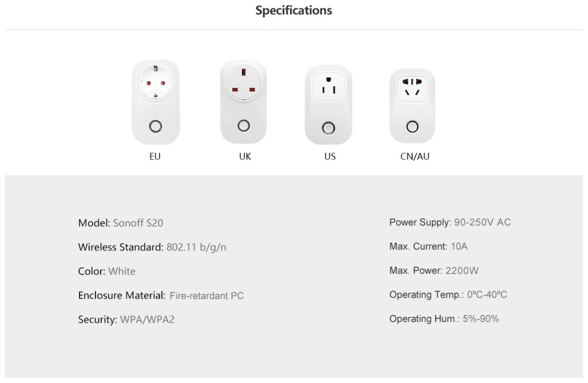Click the power button on US plug

[x=328, y=128]
